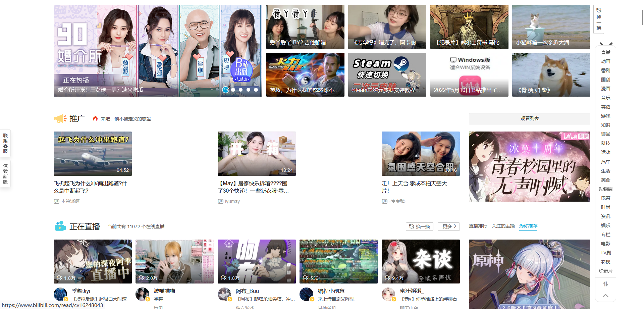Select 科技 in sidebar

click(605, 143)
